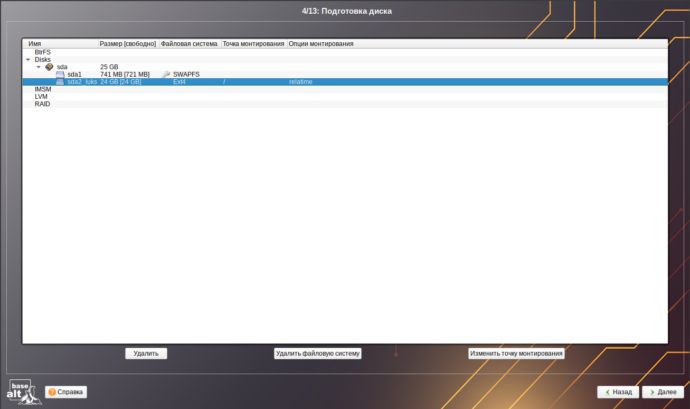
Task: Click the SWAPFS filesystem wrench icon
Action: coord(166,74)
